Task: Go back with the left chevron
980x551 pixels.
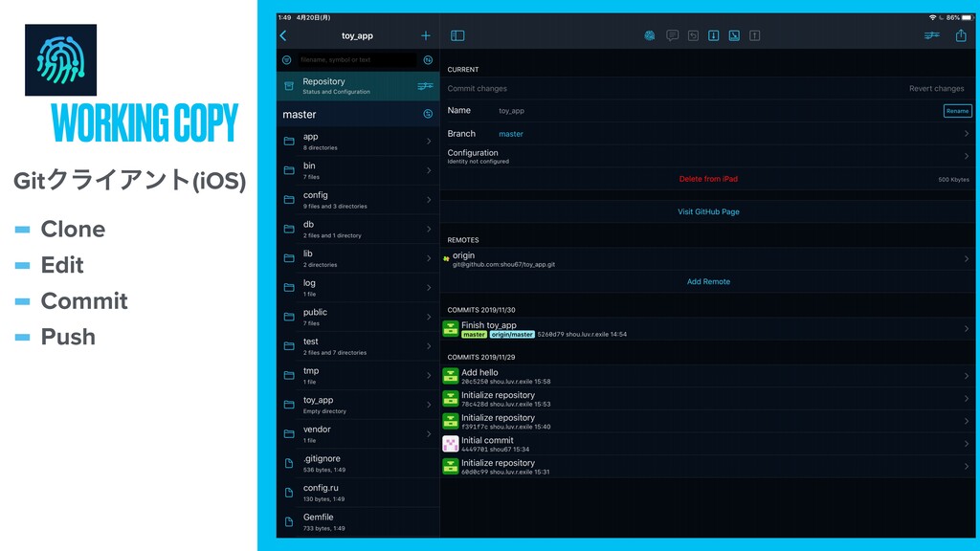Action: coord(283,35)
